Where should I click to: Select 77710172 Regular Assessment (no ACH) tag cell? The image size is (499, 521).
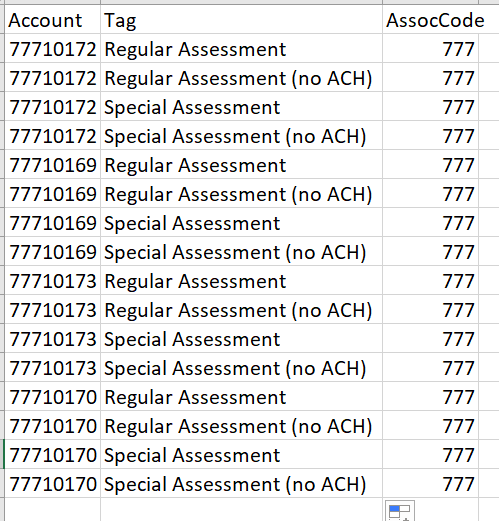[x=241, y=77]
